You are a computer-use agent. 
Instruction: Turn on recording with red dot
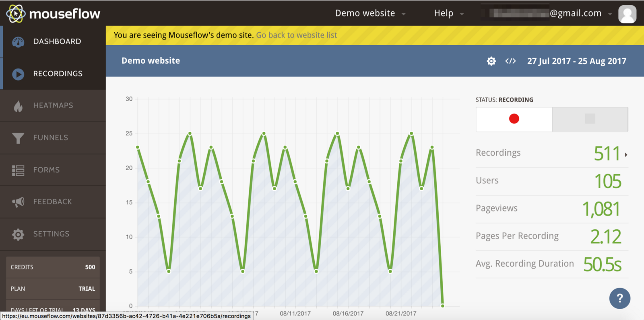click(x=514, y=119)
